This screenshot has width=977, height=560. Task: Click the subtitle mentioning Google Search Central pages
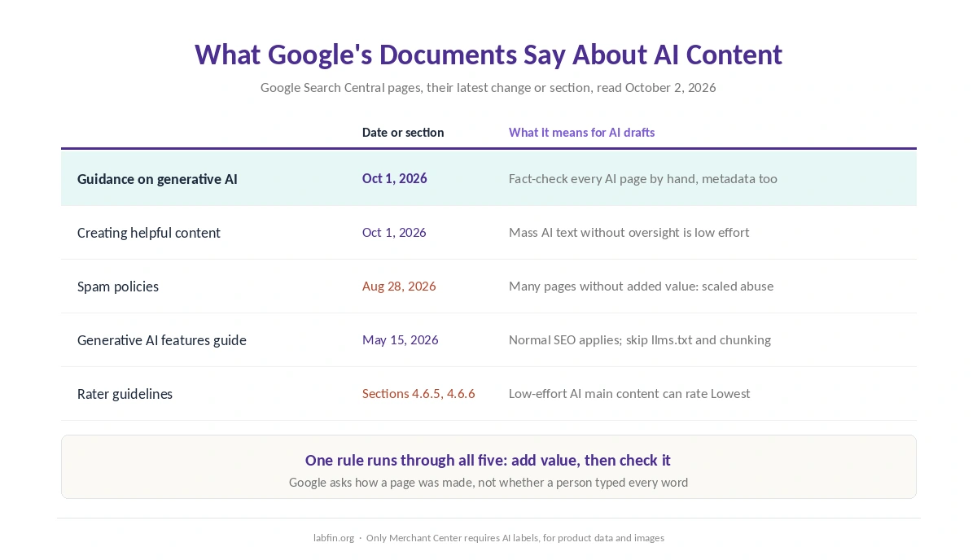488,87
